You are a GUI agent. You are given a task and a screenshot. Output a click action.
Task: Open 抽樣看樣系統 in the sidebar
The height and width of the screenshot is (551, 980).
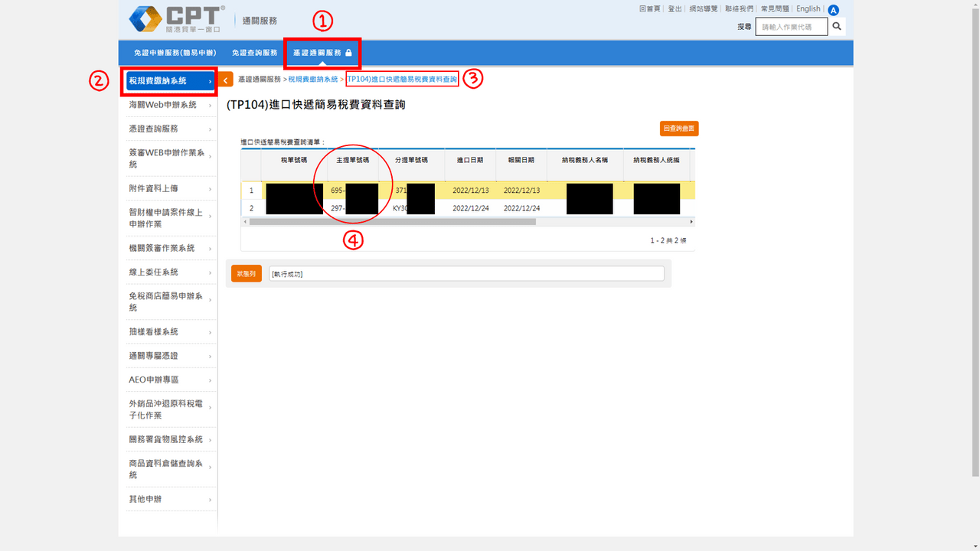170,331
